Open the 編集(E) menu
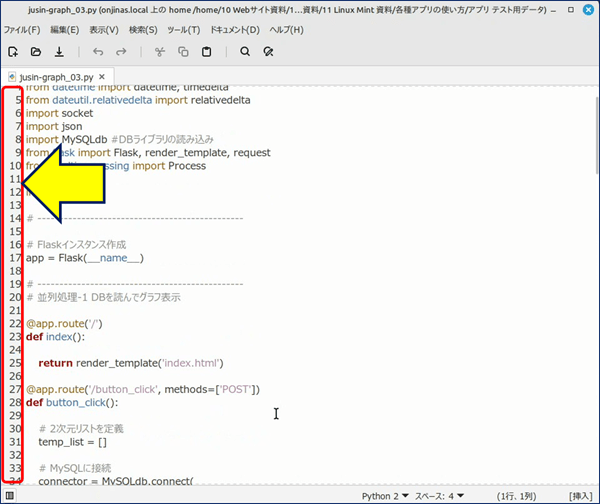This screenshot has height=504, width=600. click(x=65, y=30)
